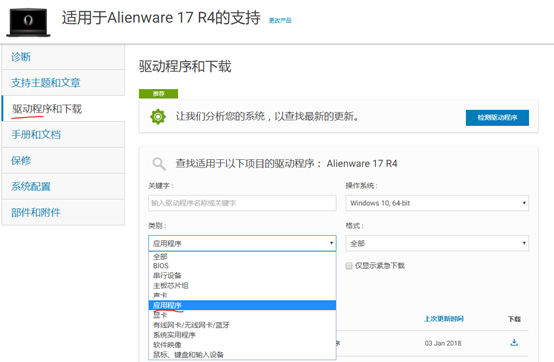554x362 pixels.
Task: Choose 鼠标、键盘和输入设备 in category list
Action: [242, 355]
